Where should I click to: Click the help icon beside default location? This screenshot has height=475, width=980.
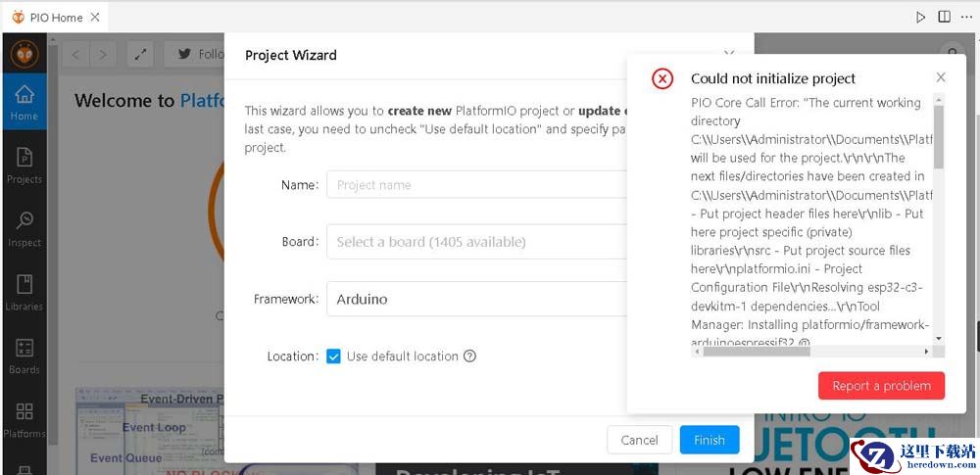coord(470,356)
